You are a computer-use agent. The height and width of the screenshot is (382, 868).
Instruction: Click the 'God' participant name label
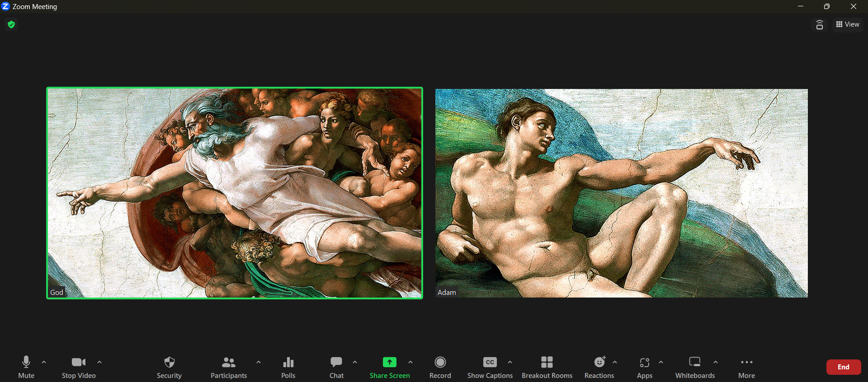(x=57, y=292)
